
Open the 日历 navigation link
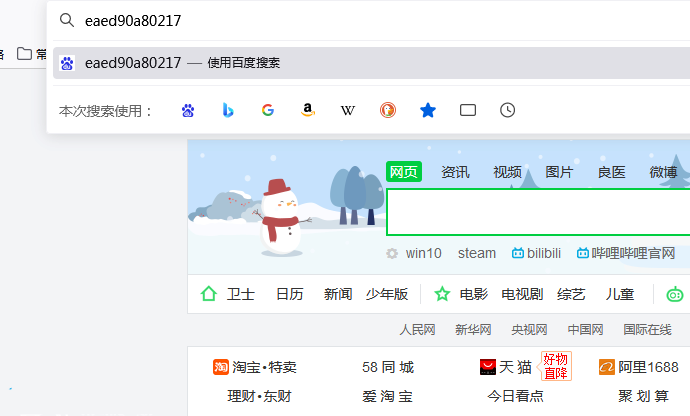[290, 294]
